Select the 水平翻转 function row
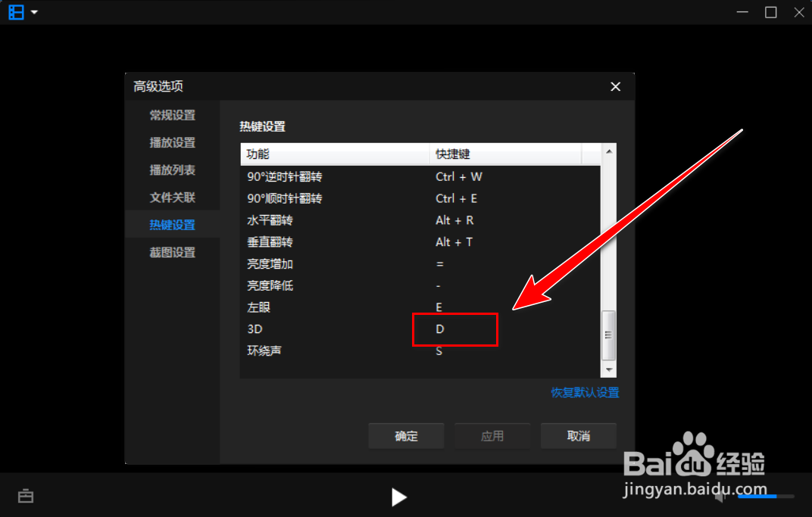This screenshot has width=812, height=517. [x=420, y=220]
